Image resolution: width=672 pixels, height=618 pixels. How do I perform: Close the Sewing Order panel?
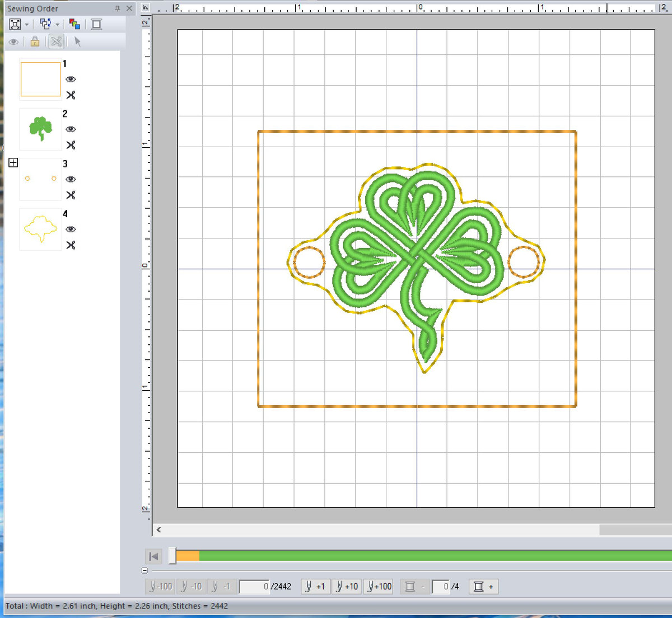coord(129,8)
